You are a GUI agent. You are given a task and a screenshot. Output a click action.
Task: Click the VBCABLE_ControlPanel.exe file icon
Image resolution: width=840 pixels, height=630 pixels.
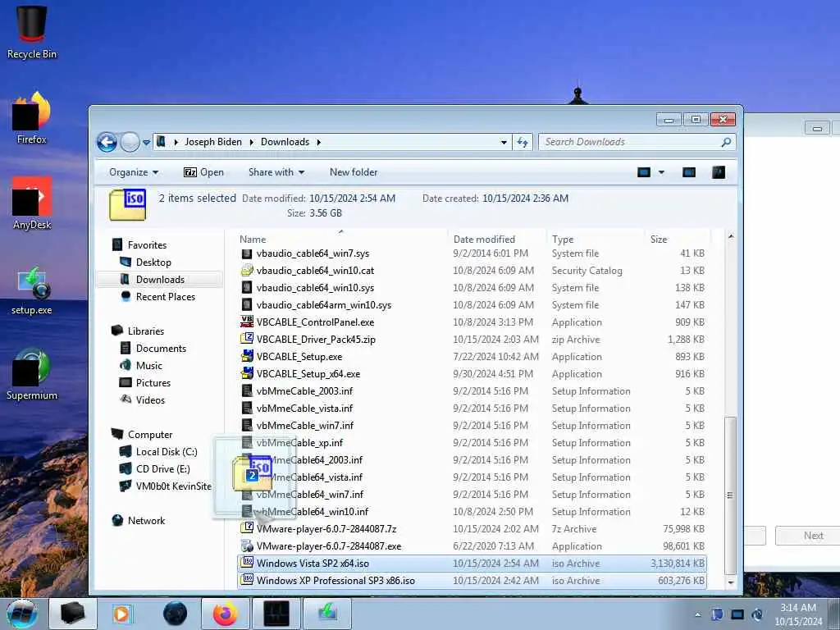click(x=247, y=322)
